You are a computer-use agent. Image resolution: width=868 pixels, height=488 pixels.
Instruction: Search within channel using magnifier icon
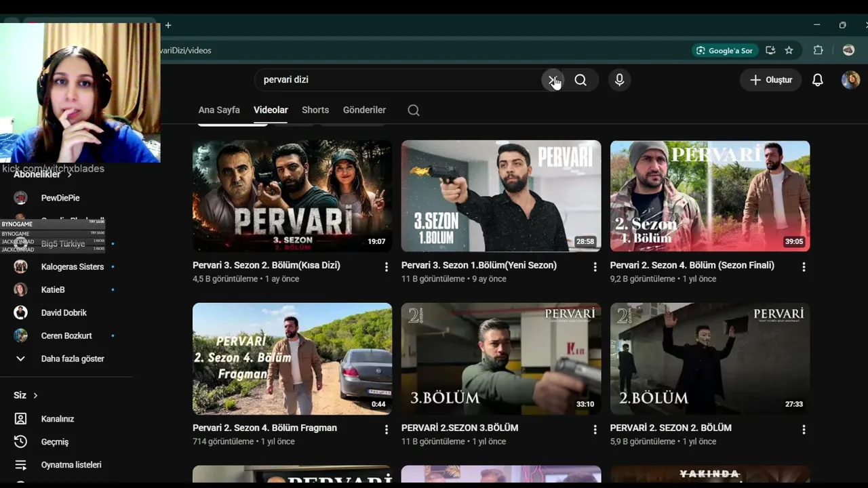[414, 110]
